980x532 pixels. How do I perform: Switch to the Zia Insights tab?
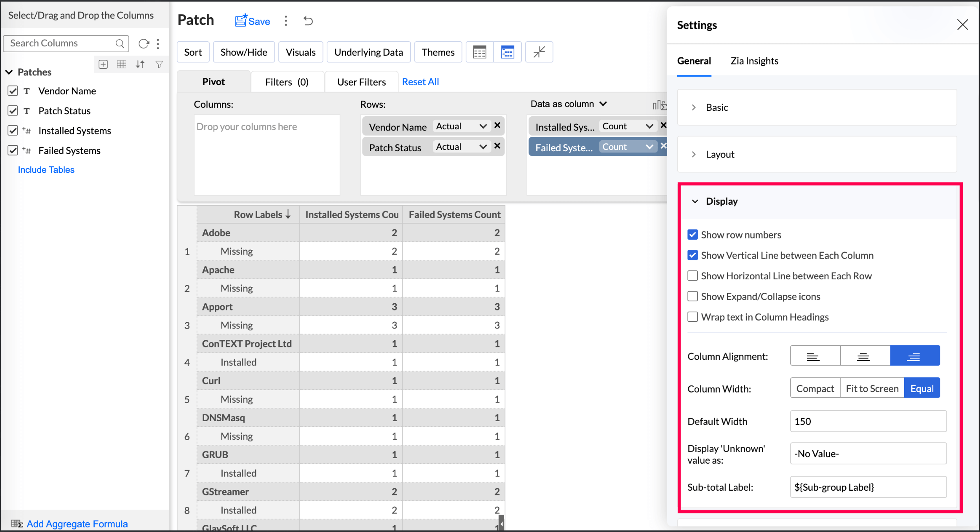754,61
